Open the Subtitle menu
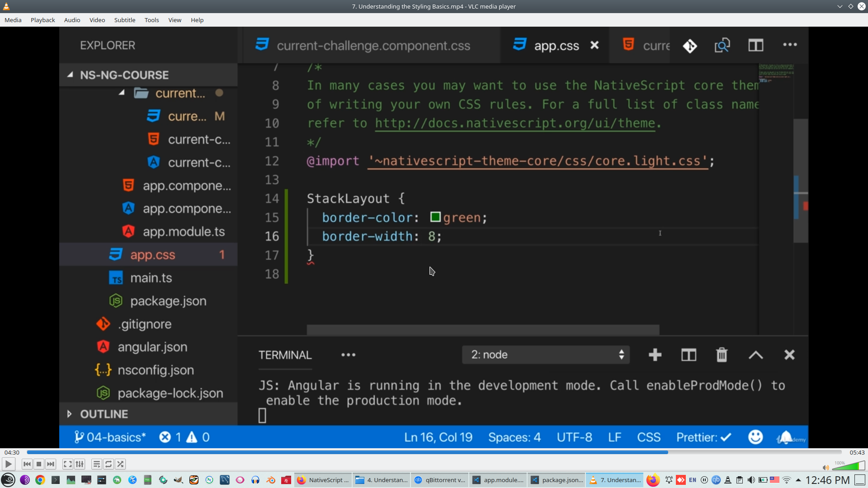Viewport: 868px width, 488px height. [124, 20]
